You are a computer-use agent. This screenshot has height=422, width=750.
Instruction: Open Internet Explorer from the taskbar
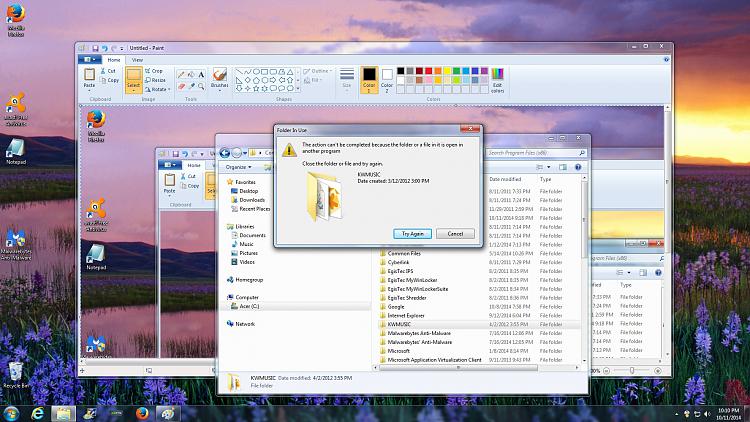click(37, 413)
